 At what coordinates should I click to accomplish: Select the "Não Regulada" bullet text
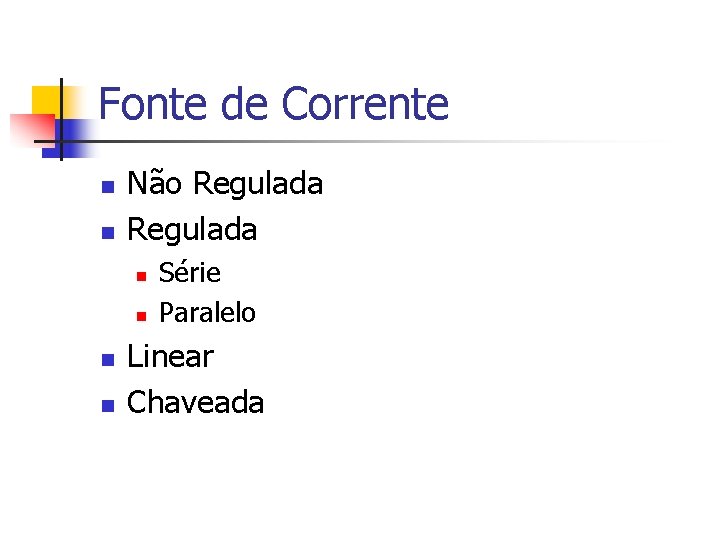coord(225,184)
